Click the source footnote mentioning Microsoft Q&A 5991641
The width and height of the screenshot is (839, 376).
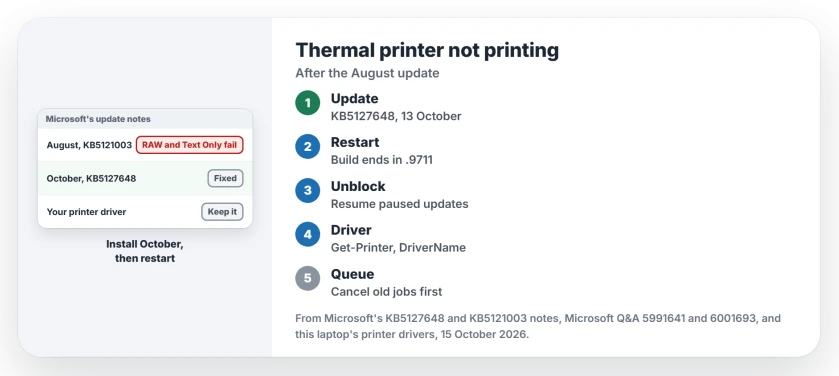pos(538,327)
